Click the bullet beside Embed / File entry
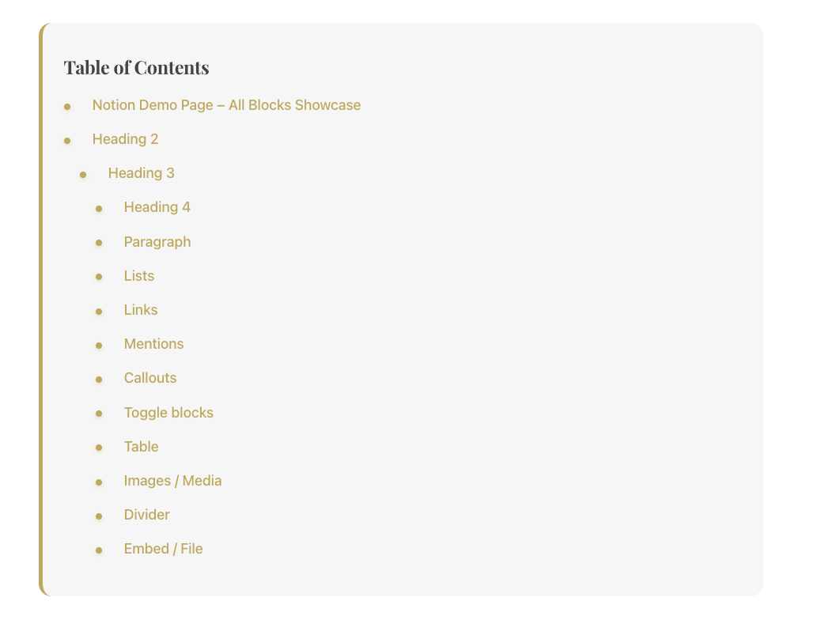This screenshot has height=635, width=840. tap(98, 550)
